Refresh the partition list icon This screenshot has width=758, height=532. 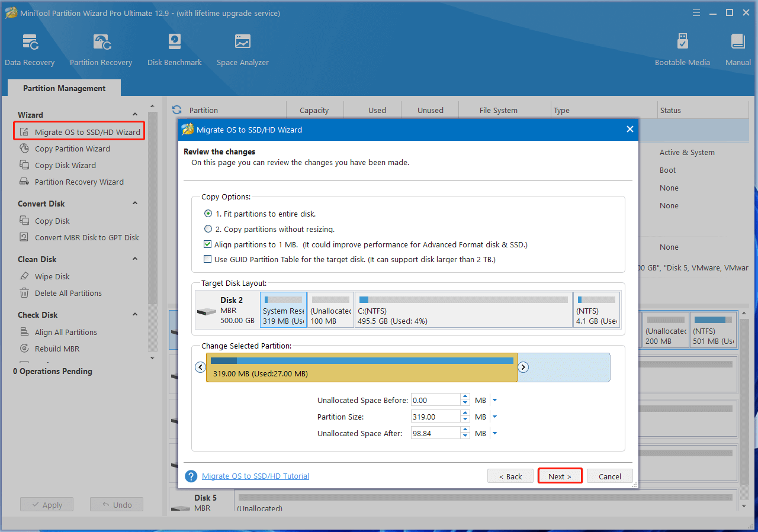point(176,109)
